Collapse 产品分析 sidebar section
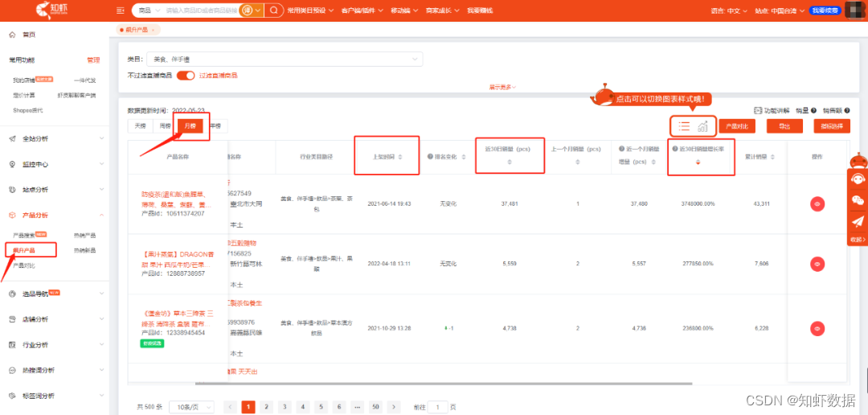Viewport: 868px width, 415px height. click(56, 215)
